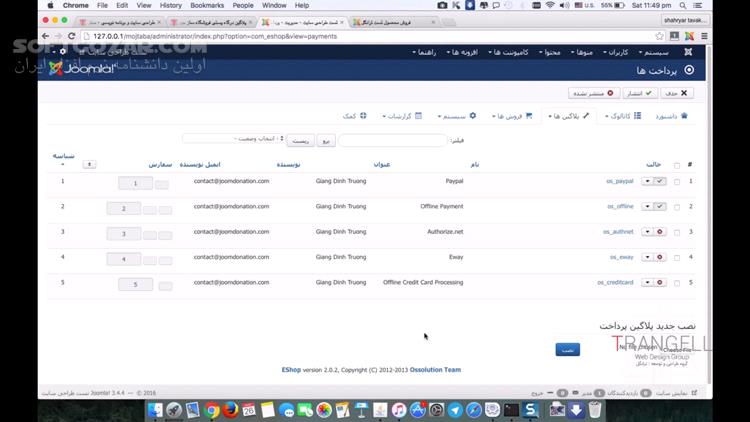Image resolution: width=750 pixels, height=422 pixels.
Task: Click the Ossolution Team footer link
Action: coord(435,370)
